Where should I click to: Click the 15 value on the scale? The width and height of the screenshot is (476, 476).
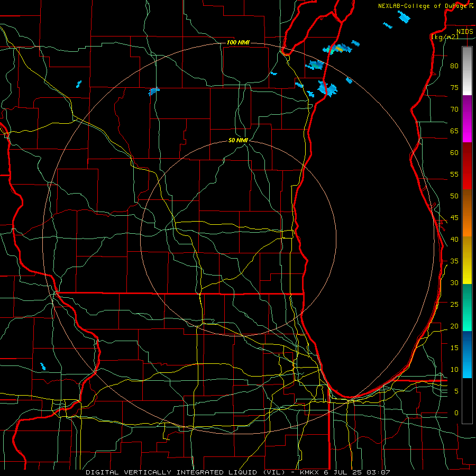click(x=454, y=347)
